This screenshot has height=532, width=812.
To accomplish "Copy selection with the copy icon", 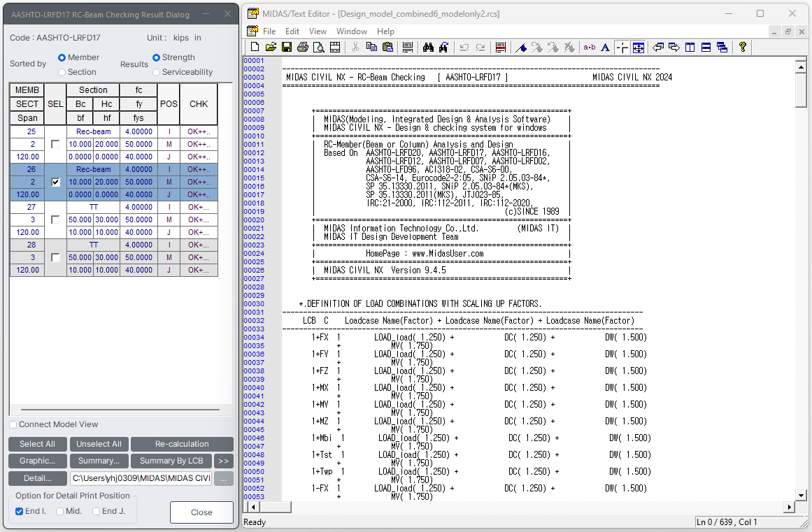I will 371,47.
